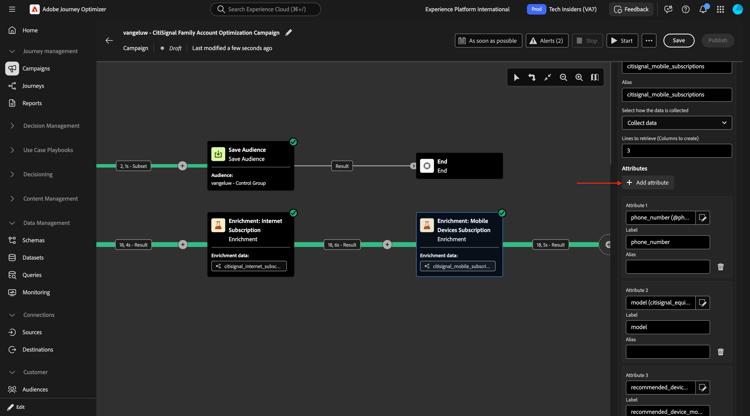Click the Edit item at sidebar bottom
750x416 pixels.
tap(16, 407)
